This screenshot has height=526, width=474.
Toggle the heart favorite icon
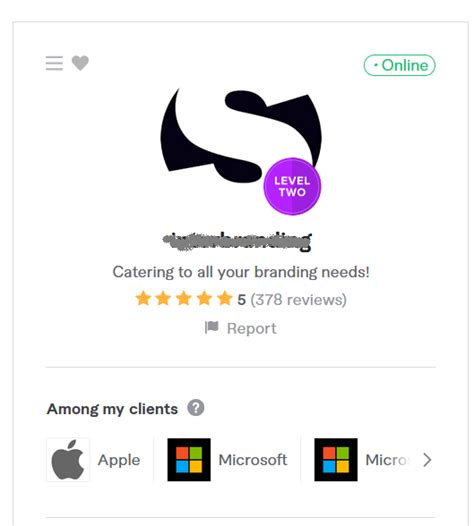pyautogui.click(x=80, y=63)
